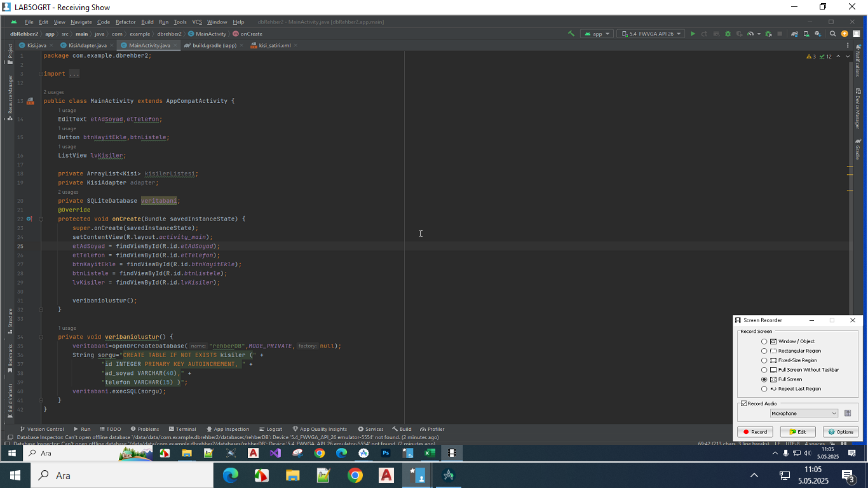Open the app run configuration dropdown
This screenshot has height=488, width=868.
pos(597,34)
